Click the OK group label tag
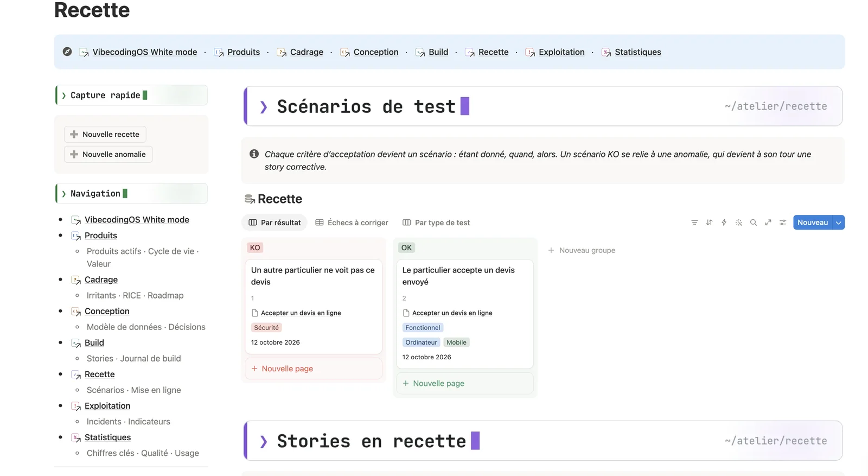The width and height of the screenshot is (868, 476). pos(406,247)
